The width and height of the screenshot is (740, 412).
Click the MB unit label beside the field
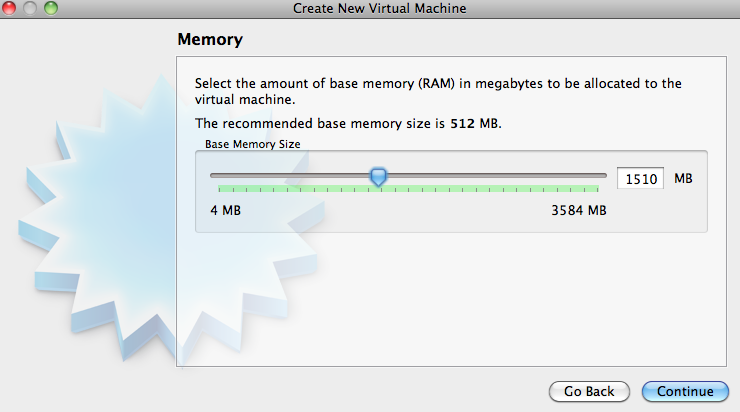click(x=683, y=178)
